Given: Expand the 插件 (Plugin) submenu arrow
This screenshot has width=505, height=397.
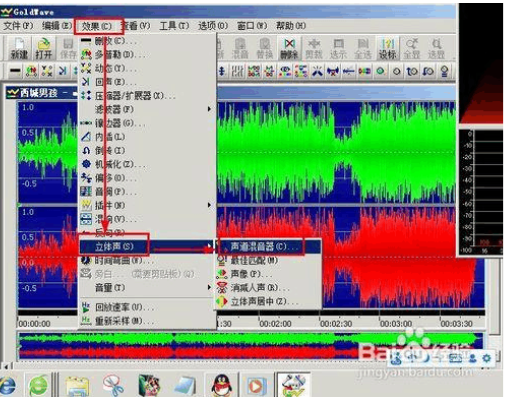Looking at the screenshot, I should click(209, 205).
